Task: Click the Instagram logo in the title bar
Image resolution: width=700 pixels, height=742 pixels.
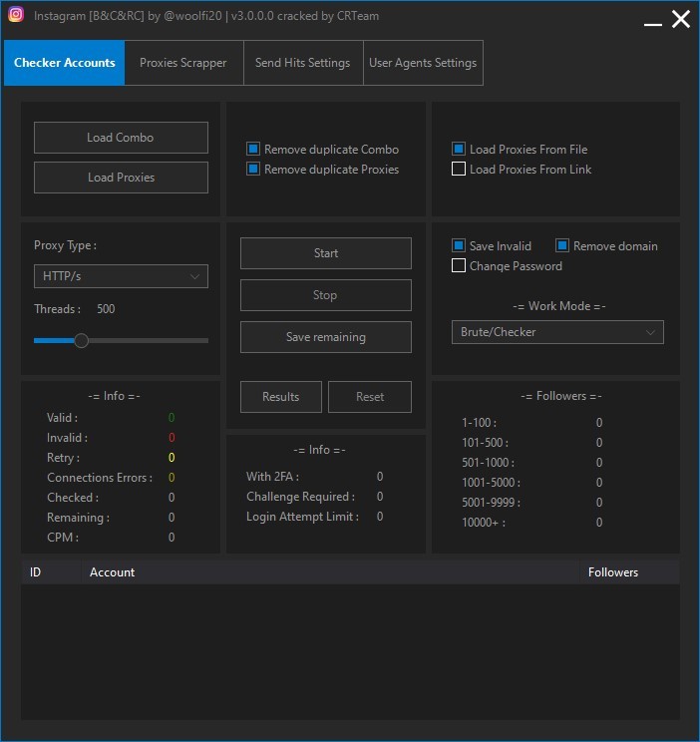Action: tap(16, 15)
